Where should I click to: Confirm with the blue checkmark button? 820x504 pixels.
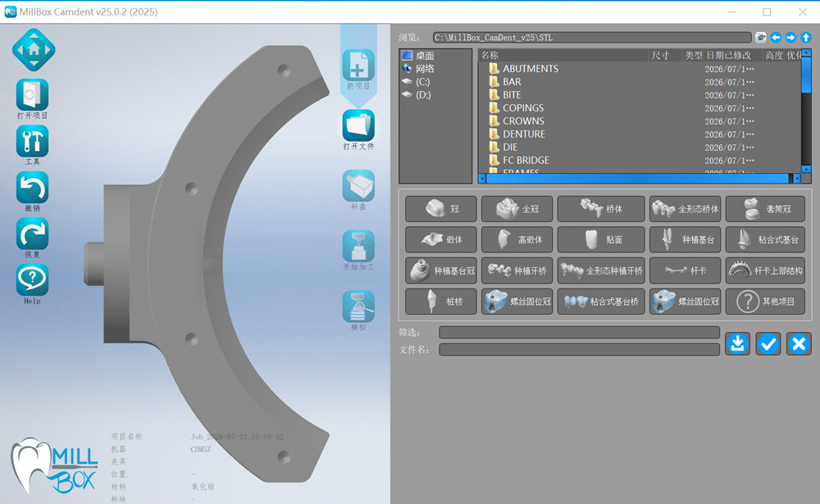[x=768, y=343]
